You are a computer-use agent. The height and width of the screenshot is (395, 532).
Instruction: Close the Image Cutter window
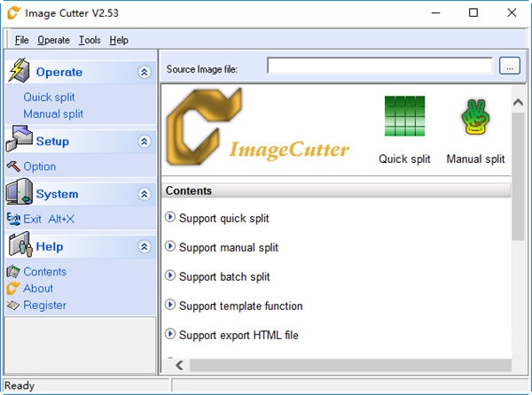512,13
